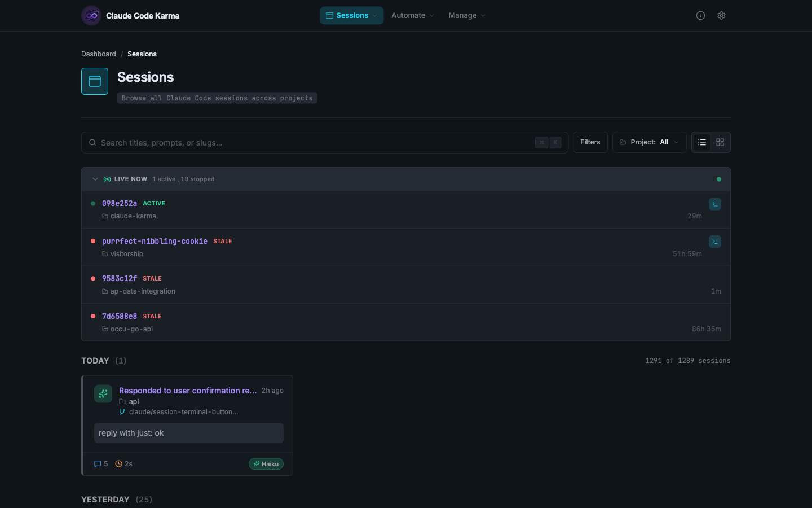Open the Manage dropdown menu
The image size is (812, 508).
pos(466,16)
